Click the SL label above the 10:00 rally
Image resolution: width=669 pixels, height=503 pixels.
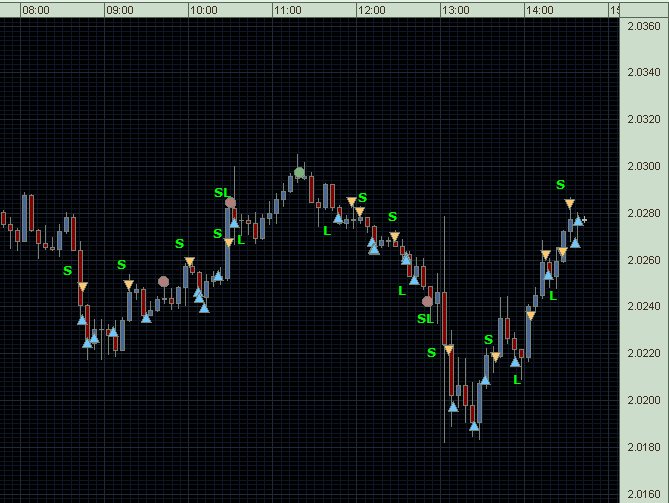coord(222,193)
